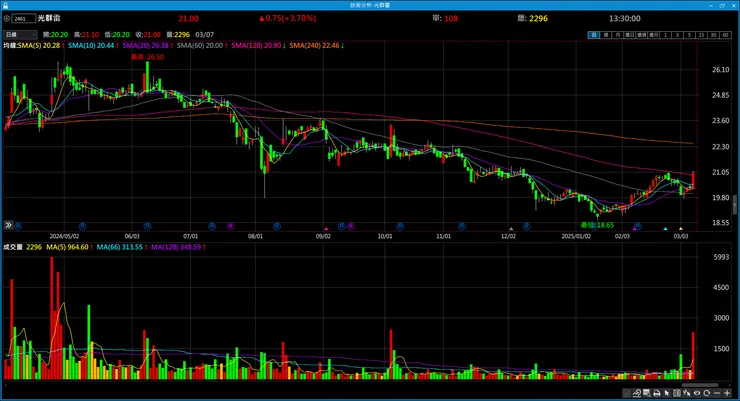Image resolution: width=740 pixels, height=401 pixels.
Task: Click the cyan triangle marker near 03/03
Action: [665, 228]
